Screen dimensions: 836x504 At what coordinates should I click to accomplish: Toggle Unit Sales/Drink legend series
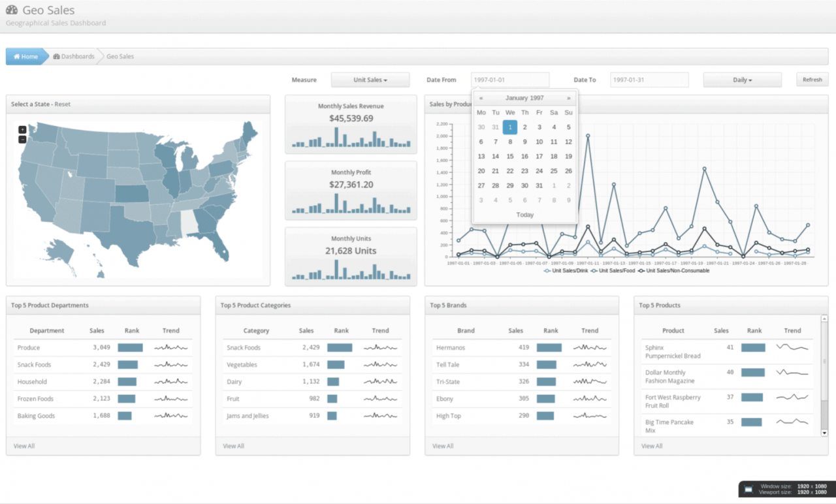(x=566, y=270)
